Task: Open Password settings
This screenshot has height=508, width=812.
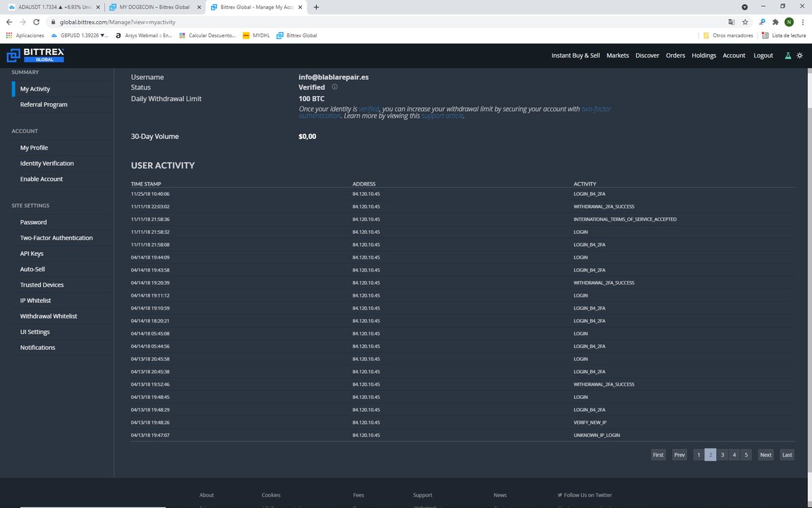Action: coord(34,222)
